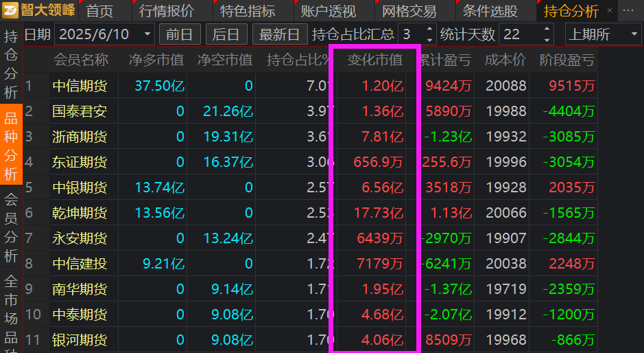This screenshot has width=644, height=353.
Task: Click net short value 19.31亿
Action: [x=228, y=137]
